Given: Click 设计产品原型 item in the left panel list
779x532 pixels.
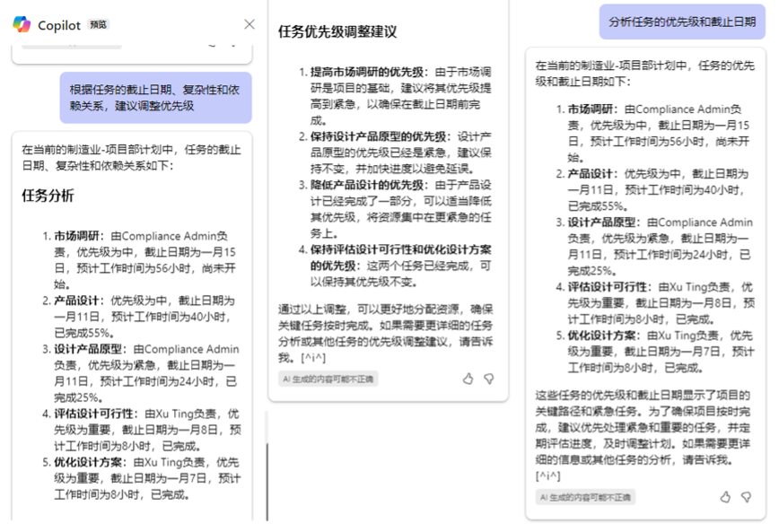Looking at the screenshot, I should coord(141,373).
